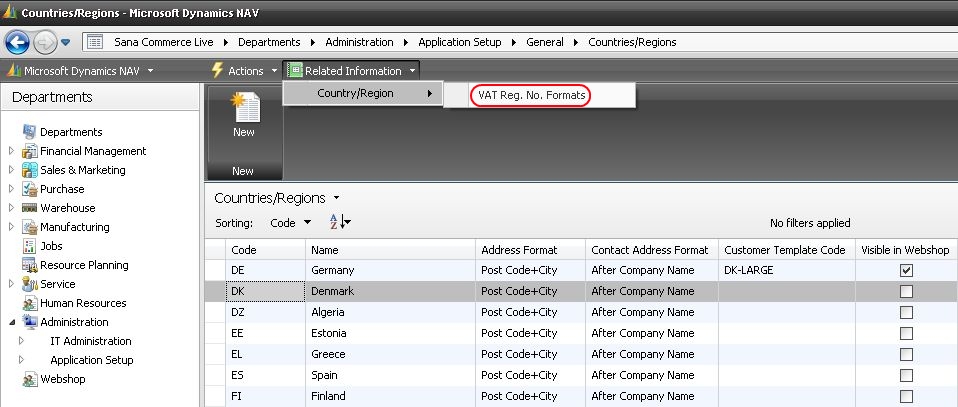Open the Related Information menu
This screenshot has height=407, width=958.
pos(352,71)
